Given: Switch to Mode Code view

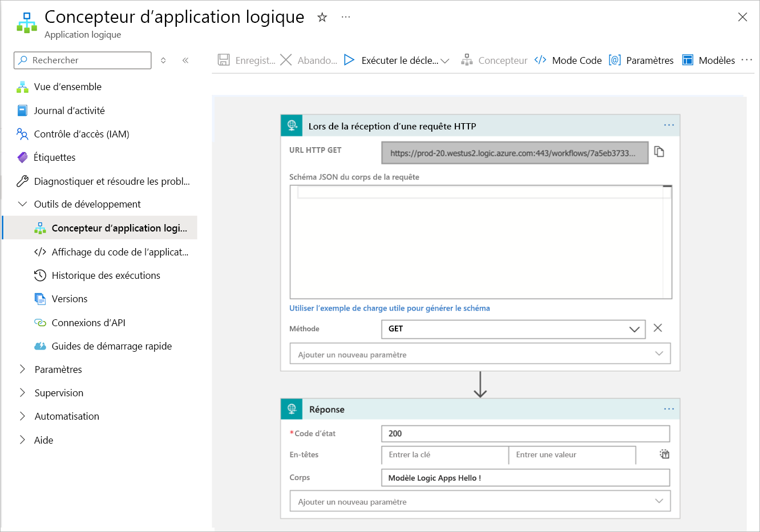Looking at the screenshot, I should pos(568,60).
